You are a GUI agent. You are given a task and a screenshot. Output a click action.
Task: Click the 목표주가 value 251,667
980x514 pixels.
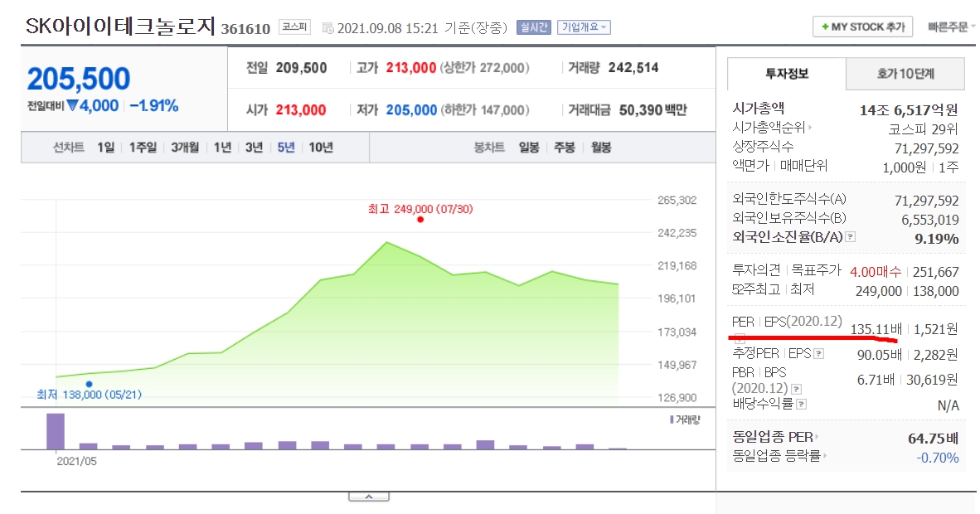tap(935, 272)
